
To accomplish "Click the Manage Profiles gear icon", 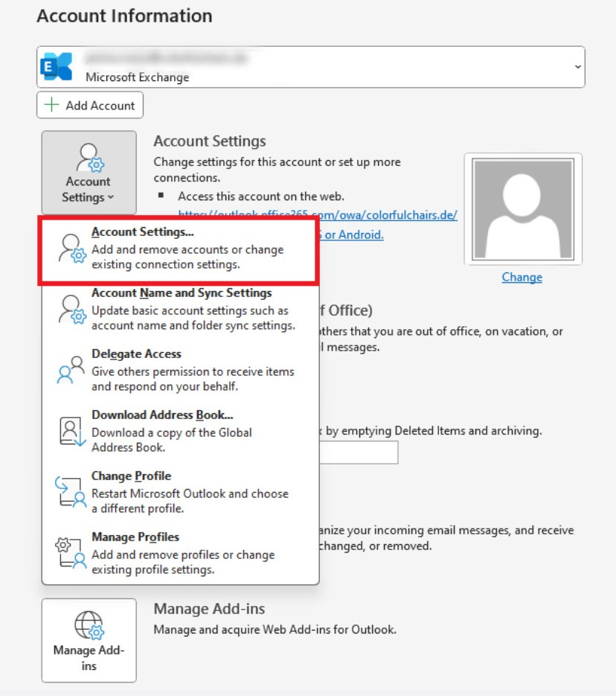I will point(71,549).
